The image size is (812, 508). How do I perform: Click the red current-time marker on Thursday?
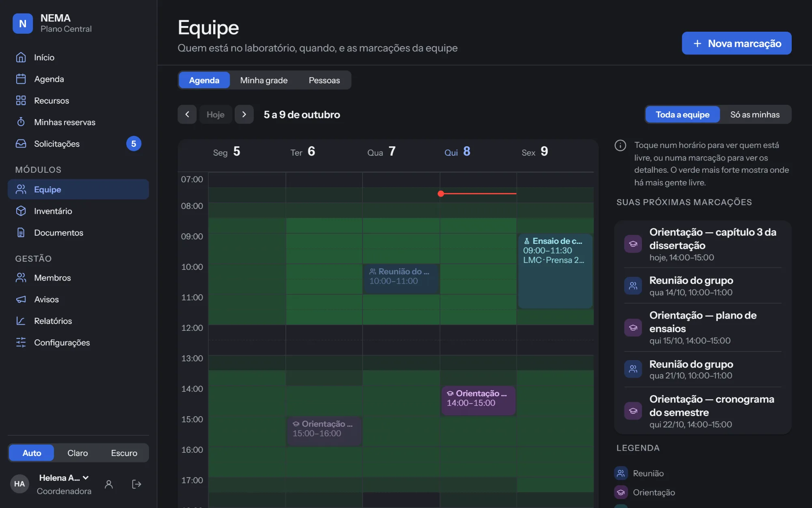point(477,193)
